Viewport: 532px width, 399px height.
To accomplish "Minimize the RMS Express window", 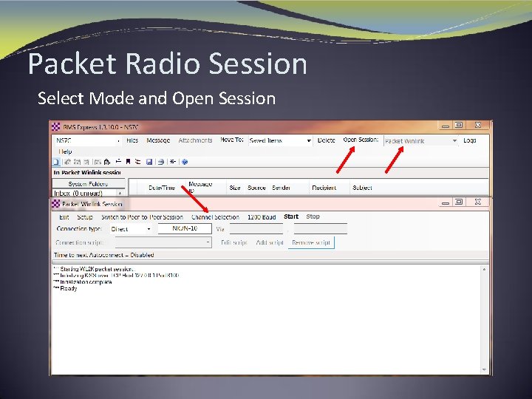I will pos(446,126).
